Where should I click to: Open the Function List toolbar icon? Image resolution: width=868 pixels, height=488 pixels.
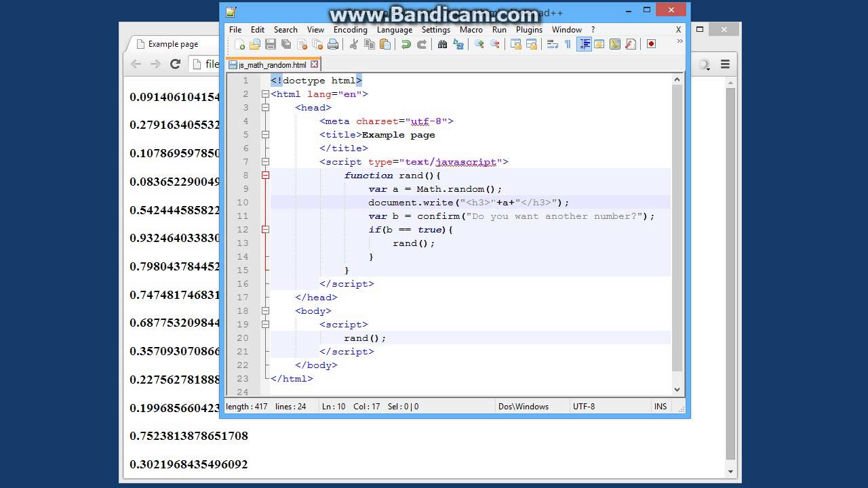(631, 44)
